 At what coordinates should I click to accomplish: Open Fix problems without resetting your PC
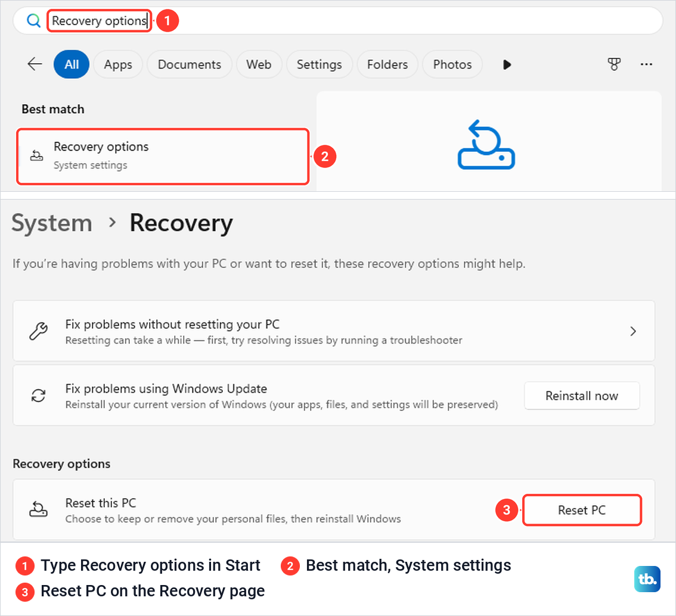coord(334,331)
